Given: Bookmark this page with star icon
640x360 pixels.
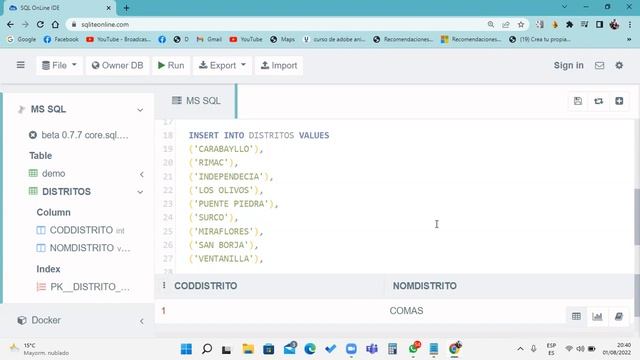Looking at the screenshot, I should 521,24.
